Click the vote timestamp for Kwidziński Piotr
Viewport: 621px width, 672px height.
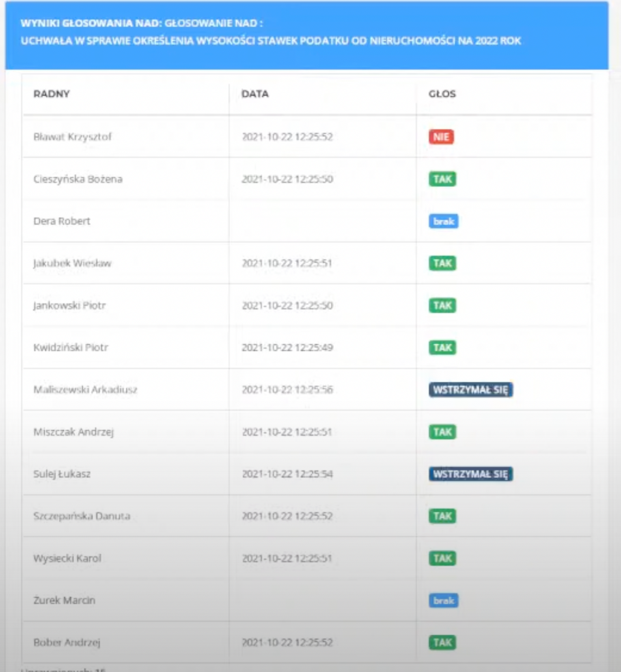pos(287,348)
